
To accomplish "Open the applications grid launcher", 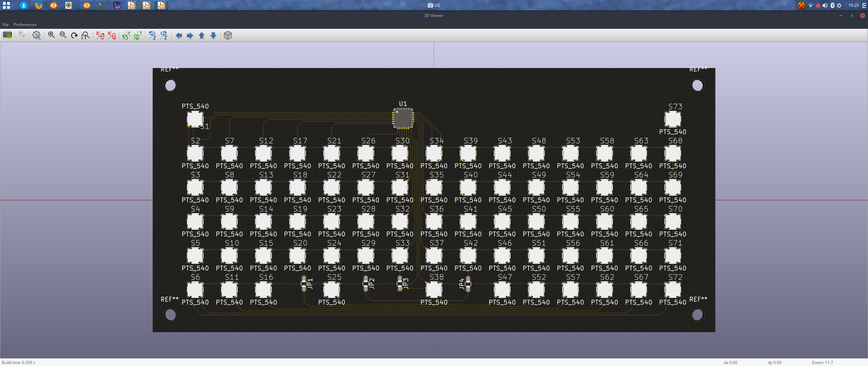I will point(6,5).
